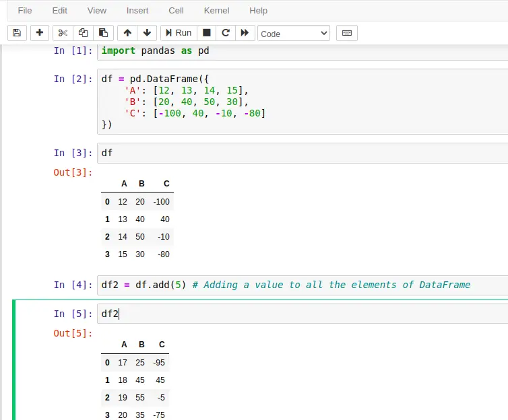Open the Cell menu

point(176,11)
